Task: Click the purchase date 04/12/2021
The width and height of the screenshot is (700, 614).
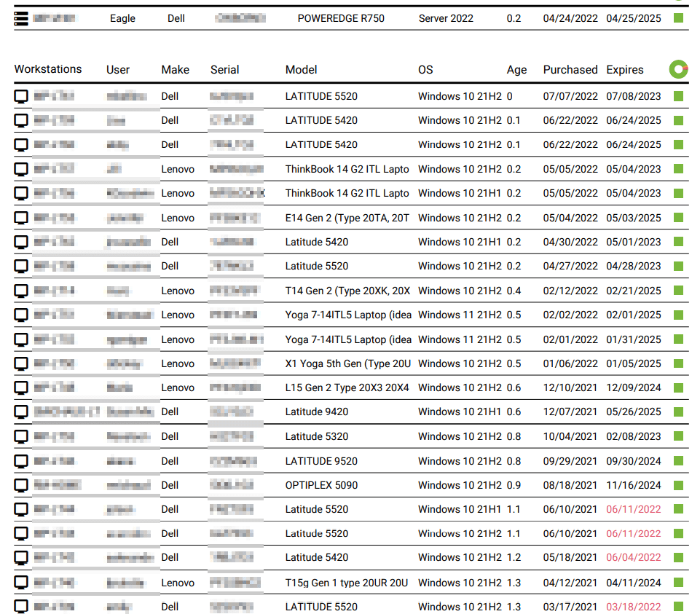Action: tap(570, 582)
